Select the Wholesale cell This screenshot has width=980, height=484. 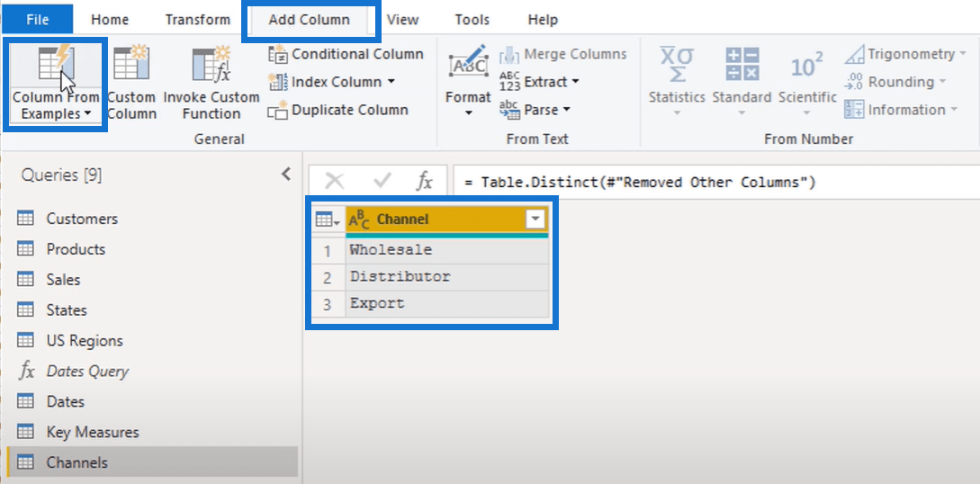447,250
